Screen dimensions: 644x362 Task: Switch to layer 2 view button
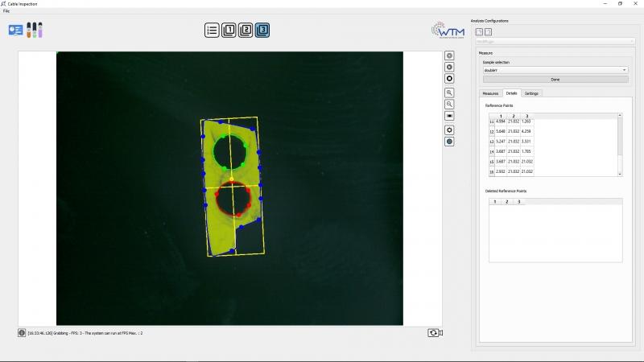coord(246,30)
